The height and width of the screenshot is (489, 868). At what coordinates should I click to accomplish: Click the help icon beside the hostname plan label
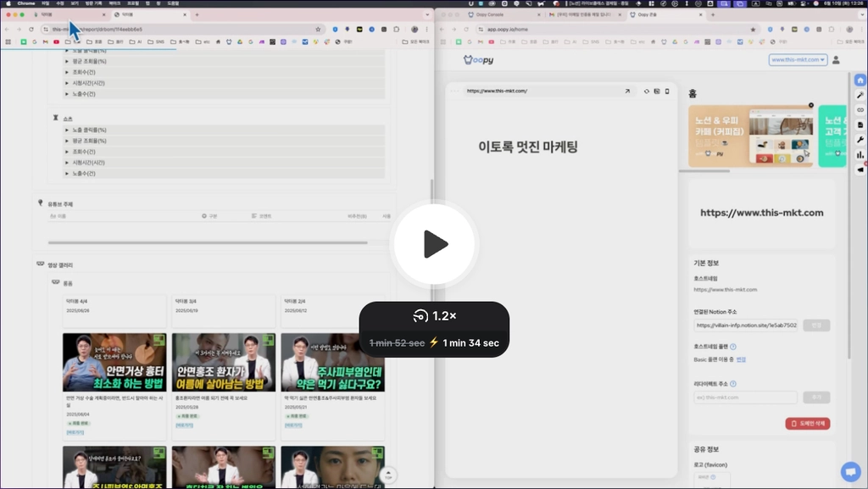click(733, 347)
